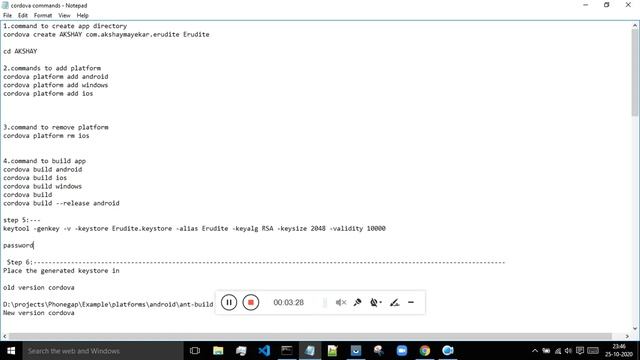640x360 pixels.
Task: Click the Search the web and Windows box
Action: [x=103, y=351]
